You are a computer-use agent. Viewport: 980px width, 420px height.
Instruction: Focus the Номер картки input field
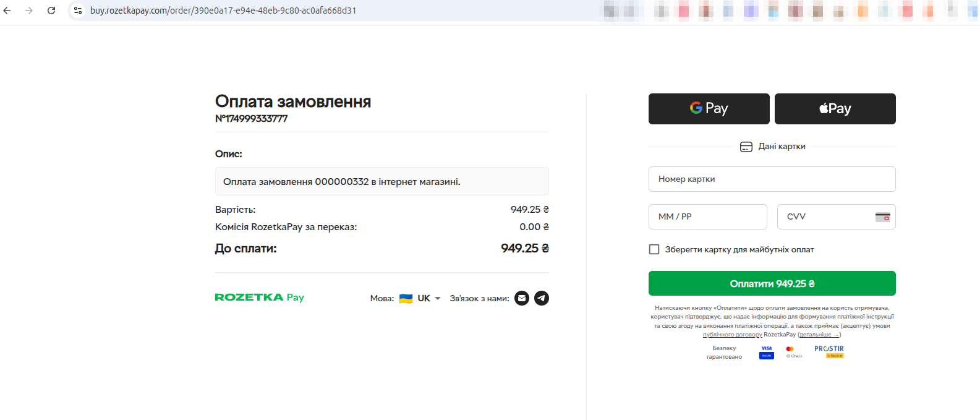tap(772, 179)
